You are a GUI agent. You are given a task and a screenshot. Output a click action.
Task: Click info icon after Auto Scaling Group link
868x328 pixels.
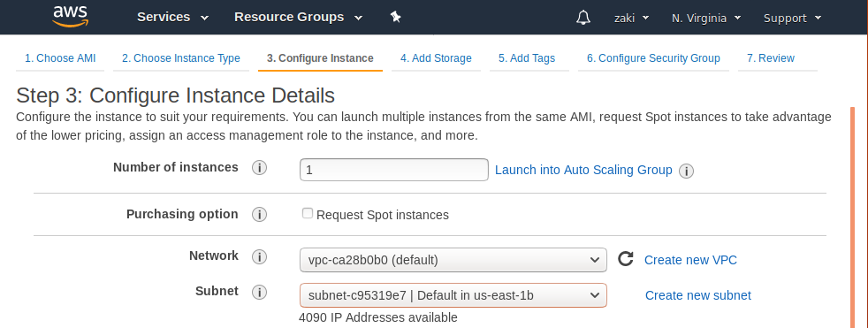(687, 172)
